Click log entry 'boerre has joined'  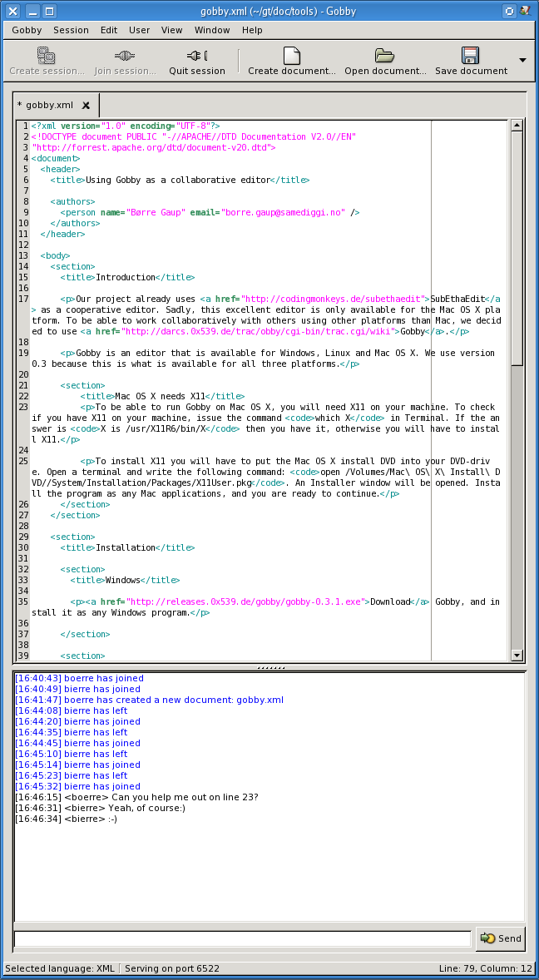(x=79, y=678)
